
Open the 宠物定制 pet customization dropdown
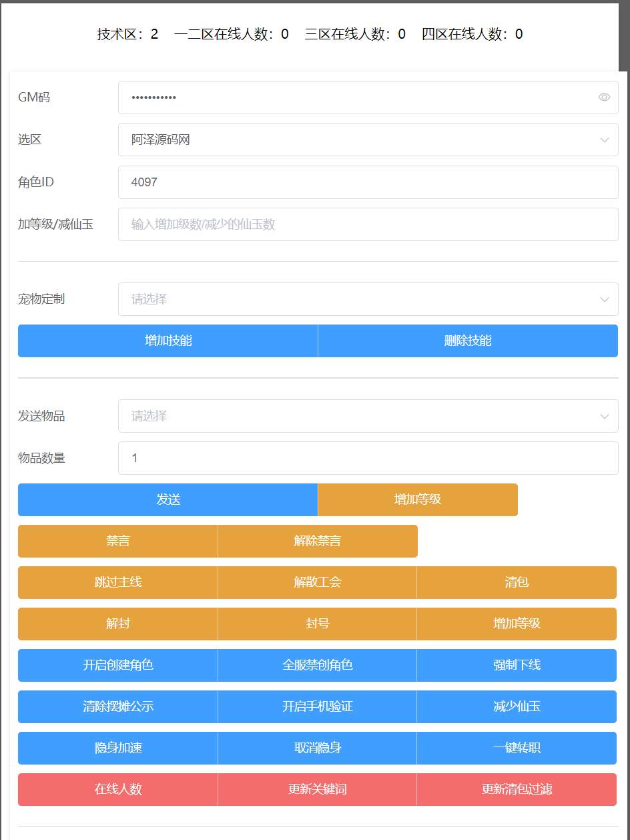pos(368,299)
